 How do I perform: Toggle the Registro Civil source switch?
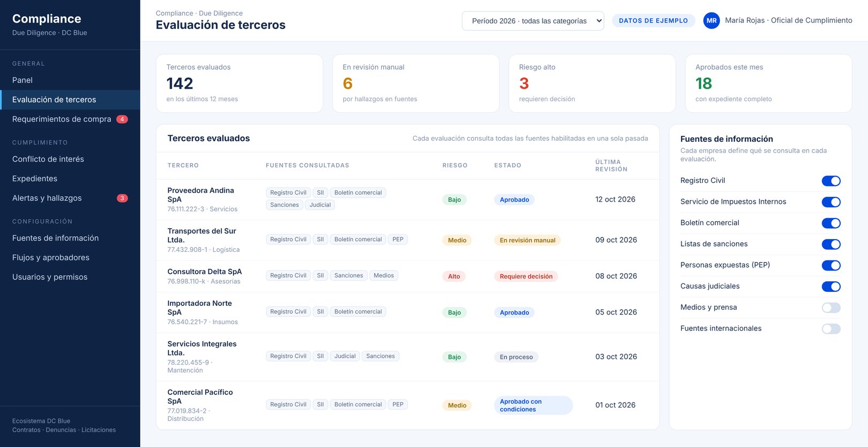point(831,181)
